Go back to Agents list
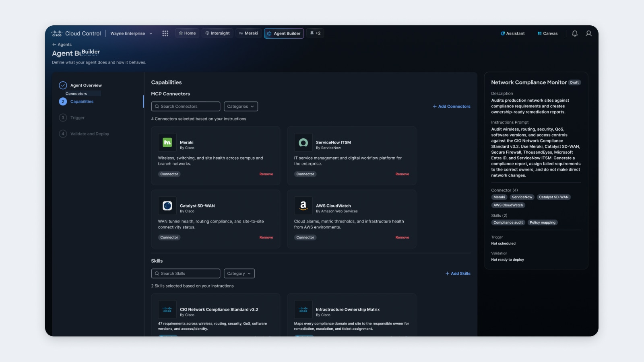The width and height of the screenshot is (644, 362). pyautogui.click(x=62, y=45)
